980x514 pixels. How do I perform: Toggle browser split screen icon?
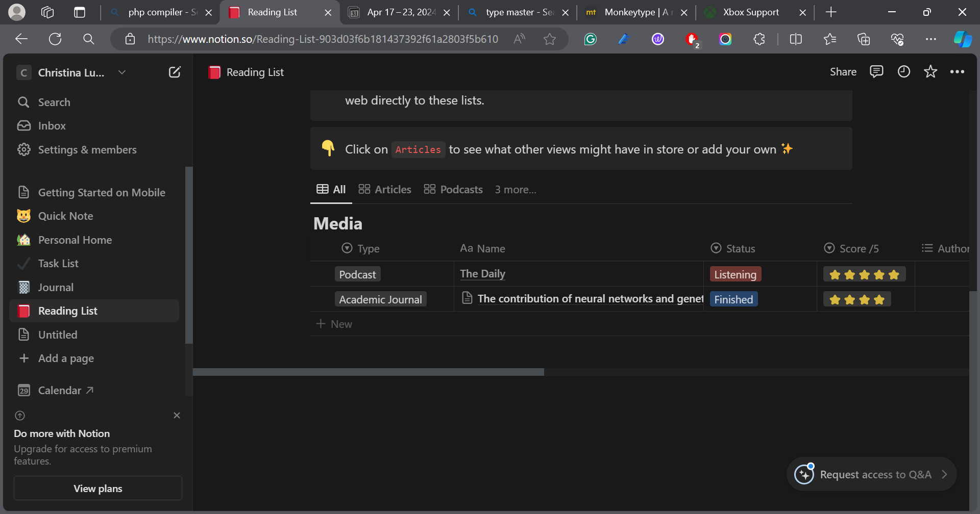click(795, 39)
